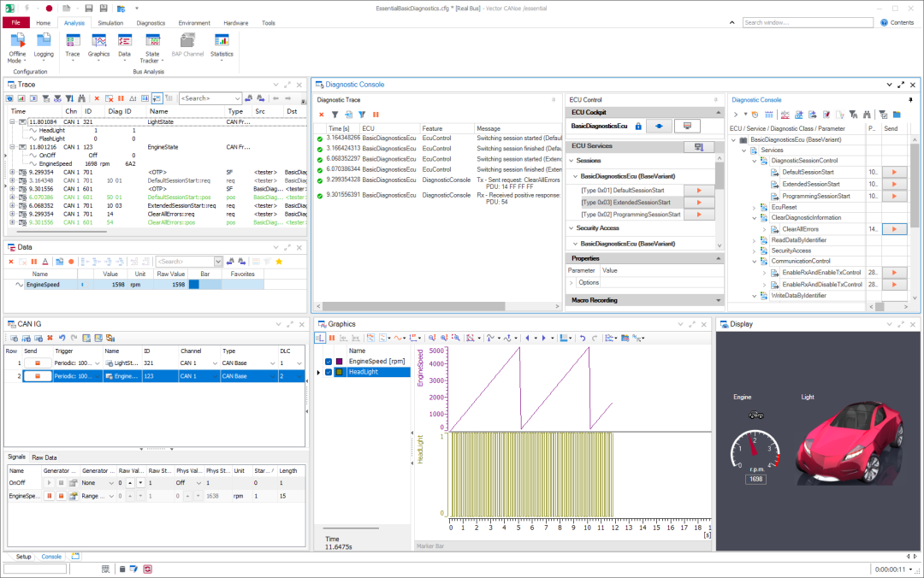This screenshot has width=924, height=578.
Task: Uncheck EngineSpeed [rpm] in Graphics legend
Action: pos(329,361)
